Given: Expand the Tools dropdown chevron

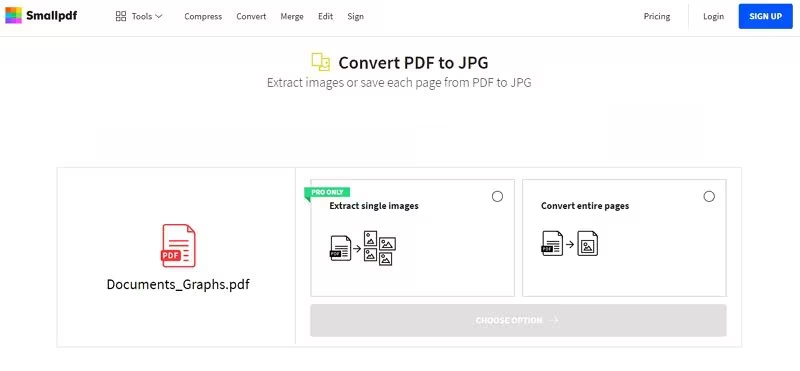Looking at the screenshot, I should (158, 16).
